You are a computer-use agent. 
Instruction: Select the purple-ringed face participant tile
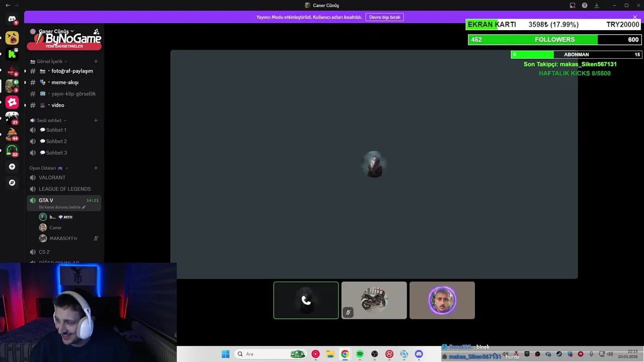(x=442, y=300)
